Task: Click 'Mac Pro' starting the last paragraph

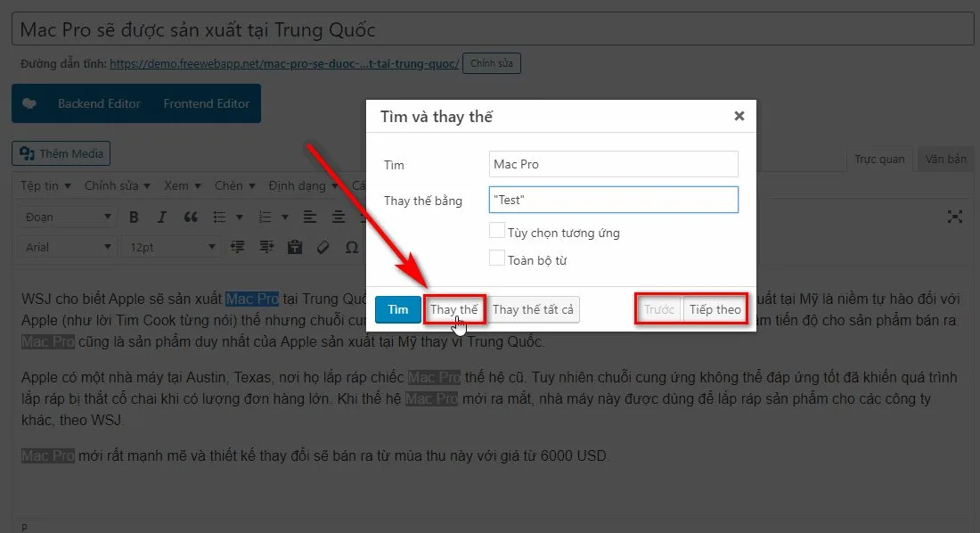Action: pyautogui.click(x=47, y=456)
